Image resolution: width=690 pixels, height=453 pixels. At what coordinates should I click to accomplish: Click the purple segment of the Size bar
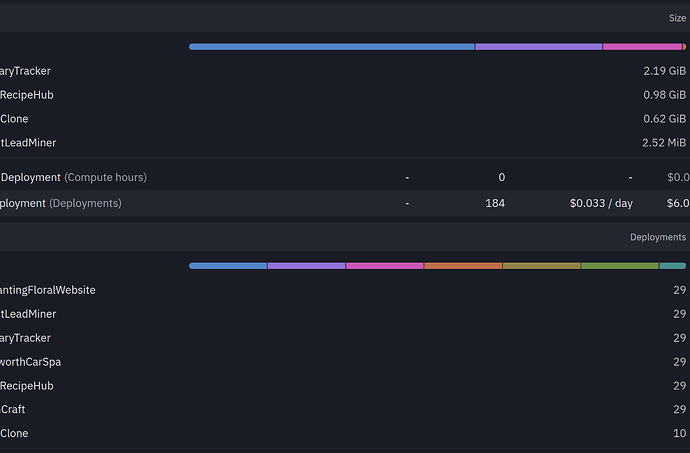click(x=539, y=47)
